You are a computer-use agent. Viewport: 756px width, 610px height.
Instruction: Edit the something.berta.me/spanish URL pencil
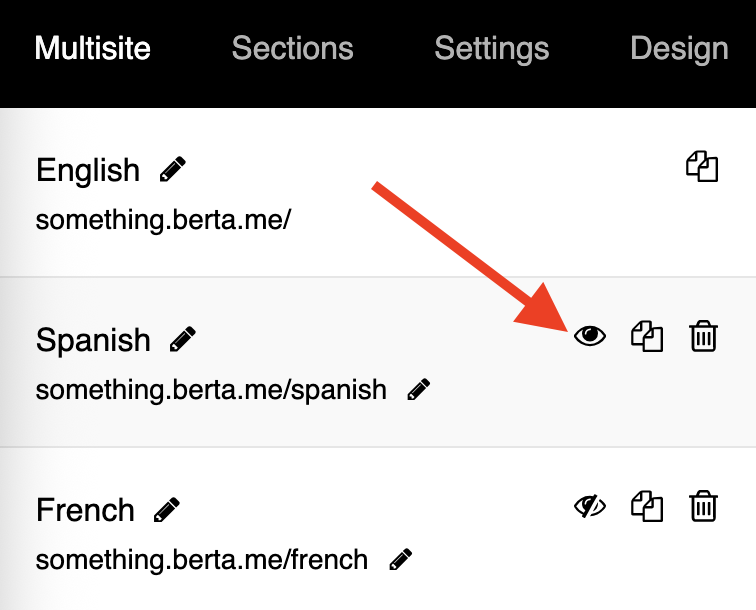coord(418,390)
